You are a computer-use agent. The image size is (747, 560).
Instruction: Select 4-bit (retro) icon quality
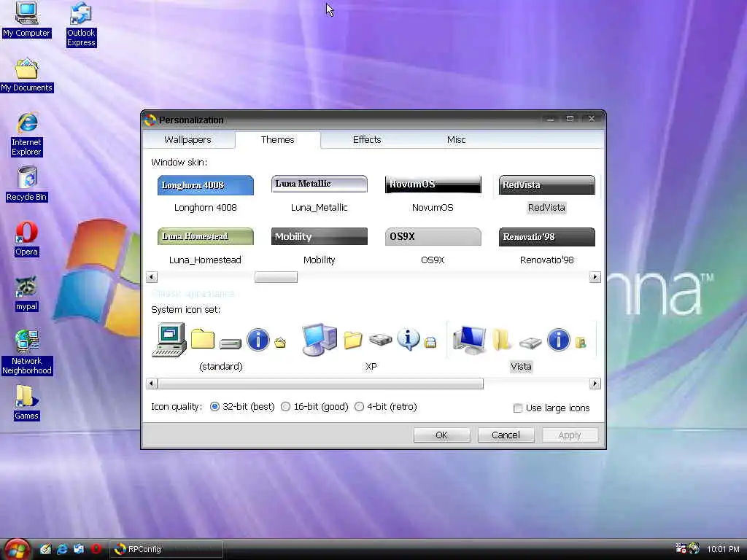pyautogui.click(x=359, y=407)
